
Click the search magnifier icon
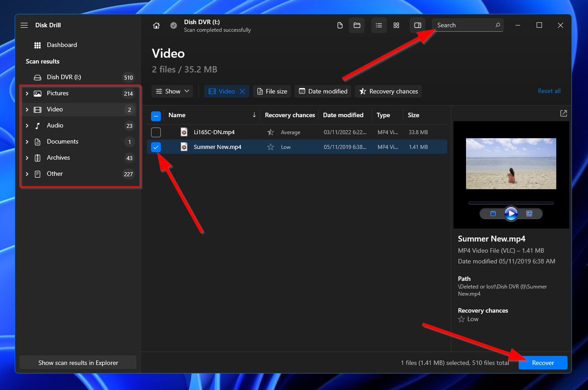[x=497, y=25]
